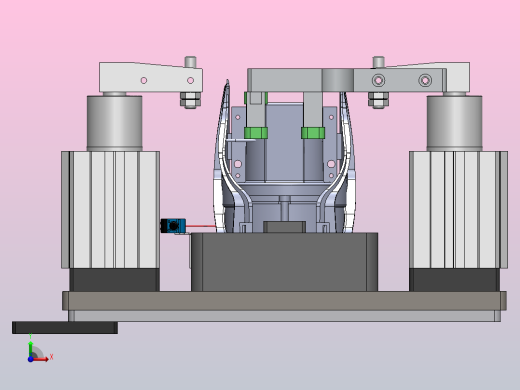Select the right gray clamp arm with two bolts
This screenshot has width=520, height=390.
click(347, 80)
